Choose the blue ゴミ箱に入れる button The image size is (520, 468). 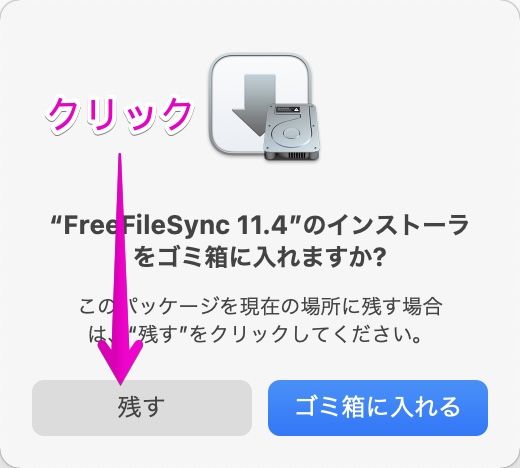[x=378, y=408]
